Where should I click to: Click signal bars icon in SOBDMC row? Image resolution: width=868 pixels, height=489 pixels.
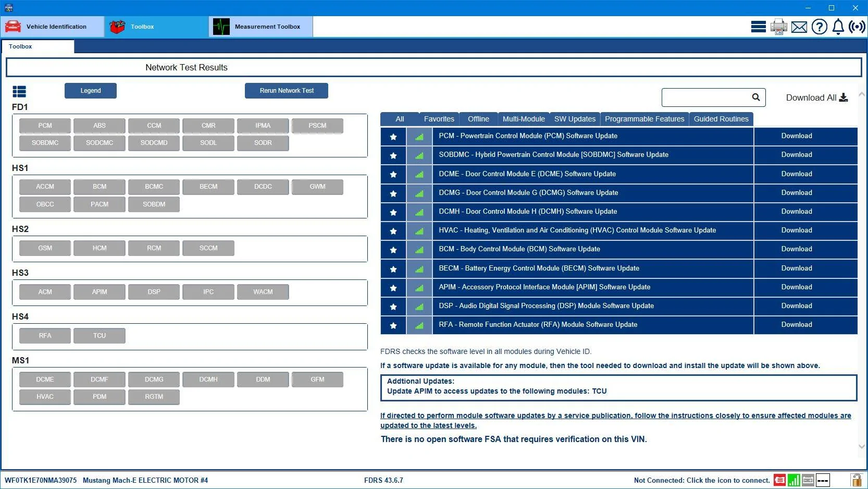419,155
